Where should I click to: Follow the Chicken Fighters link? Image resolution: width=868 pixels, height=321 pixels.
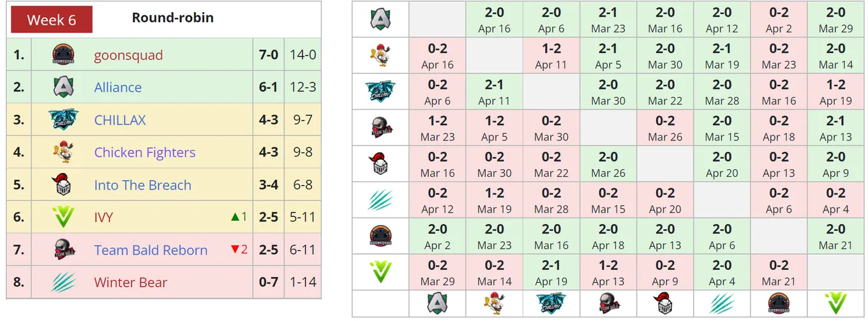click(145, 153)
